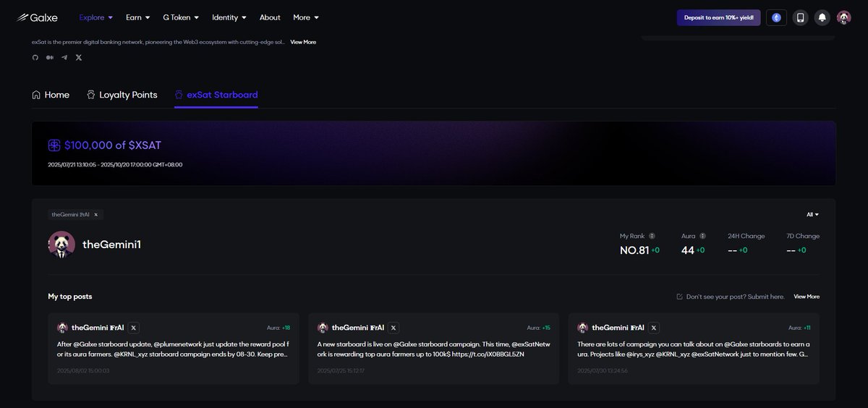Select the exSat Starboard tab

point(216,95)
